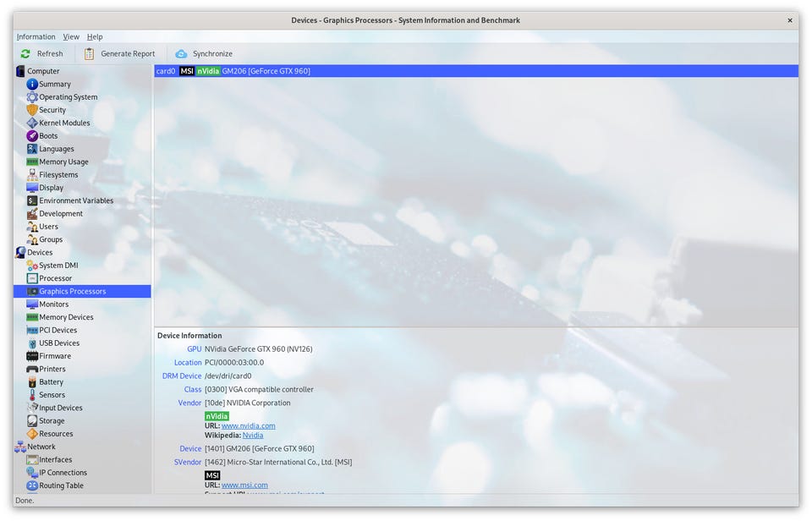This screenshot has height=521, width=812.
Task: Select the Memory Devices icon
Action: coord(32,317)
